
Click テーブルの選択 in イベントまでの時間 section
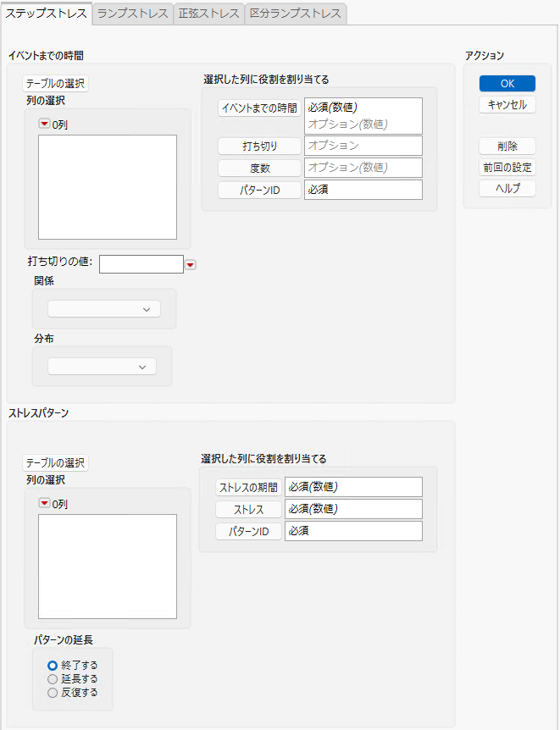55,84
